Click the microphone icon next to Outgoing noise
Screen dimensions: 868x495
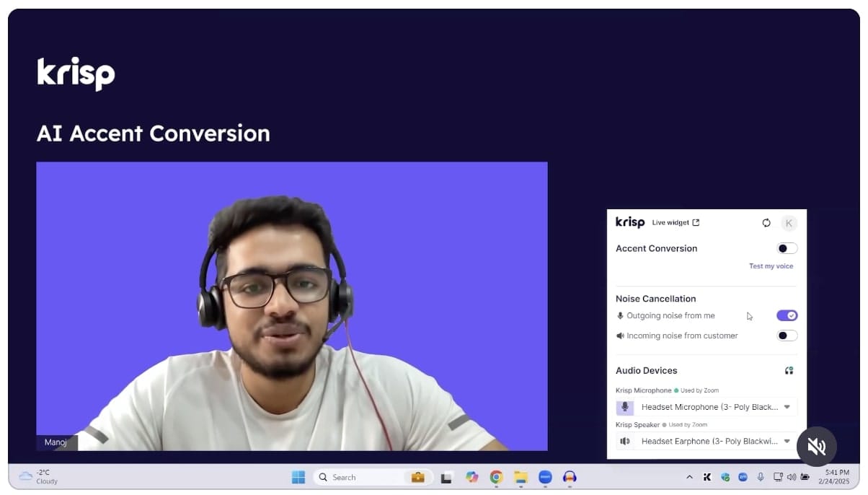[x=620, y=316]
